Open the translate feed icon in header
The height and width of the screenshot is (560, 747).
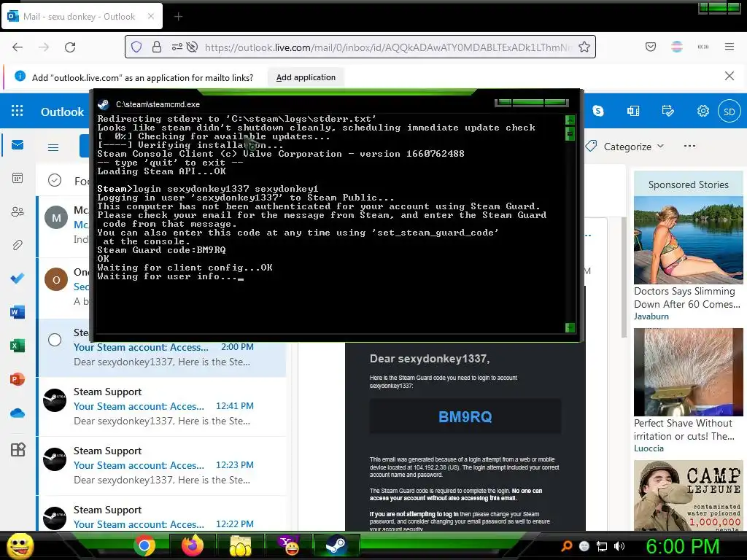click(633, 111)
